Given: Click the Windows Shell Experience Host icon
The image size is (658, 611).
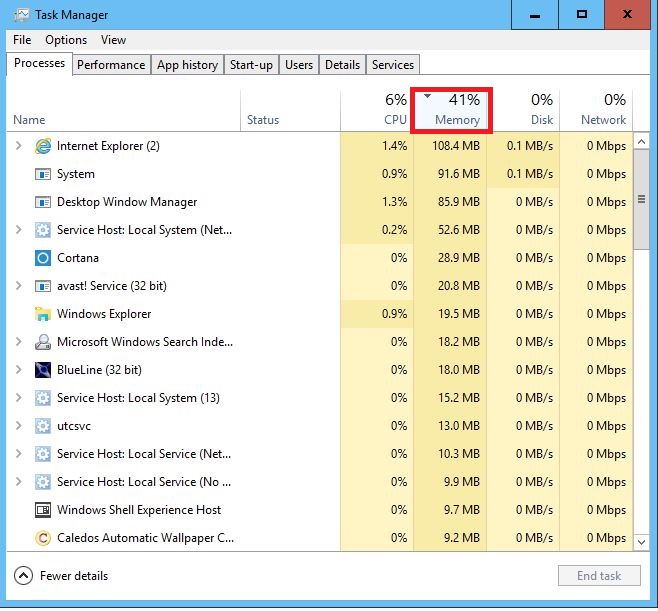Looking at the screenshot, I should (x=43, y=510).
